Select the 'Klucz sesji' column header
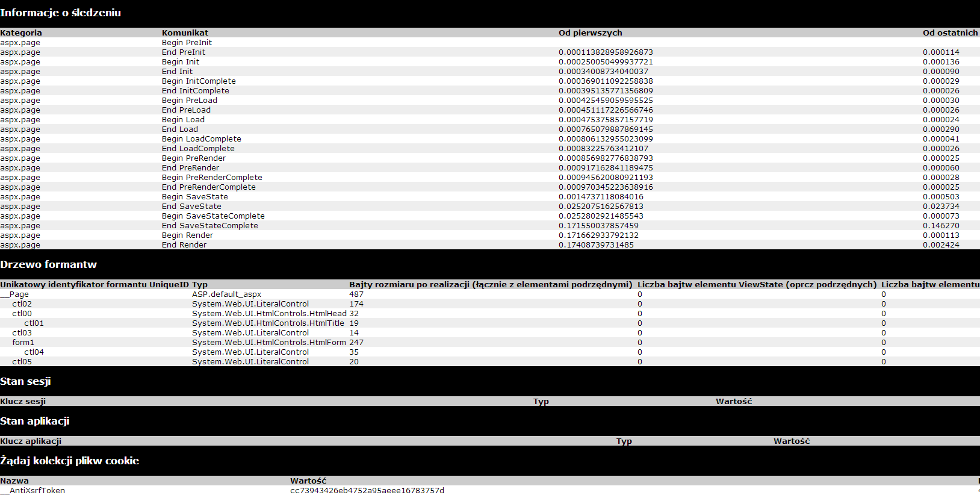 [23, 402]
